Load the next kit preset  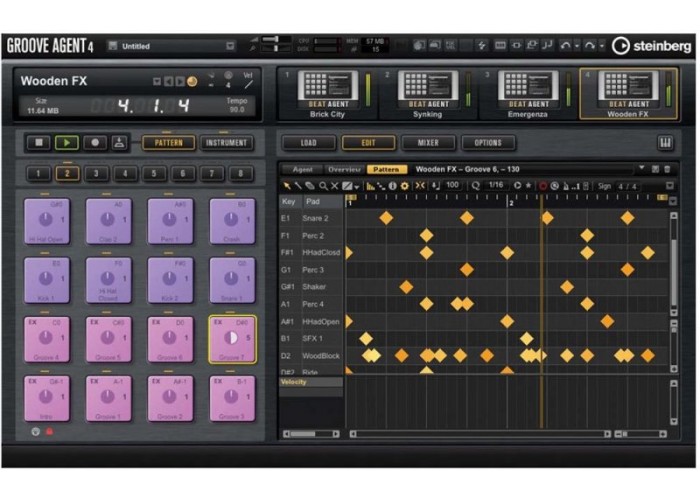(x=179, y=82)
